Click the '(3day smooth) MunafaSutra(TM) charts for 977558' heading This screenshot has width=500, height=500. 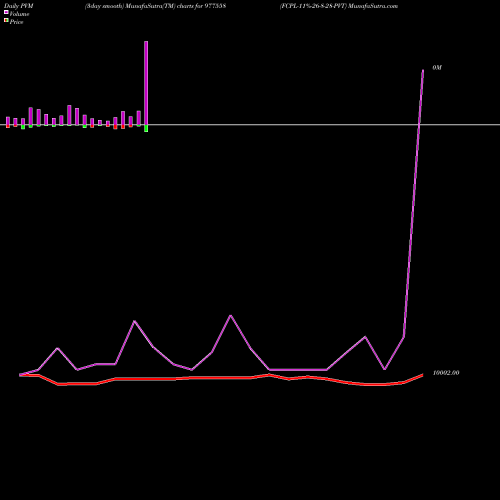coord(155,6)
